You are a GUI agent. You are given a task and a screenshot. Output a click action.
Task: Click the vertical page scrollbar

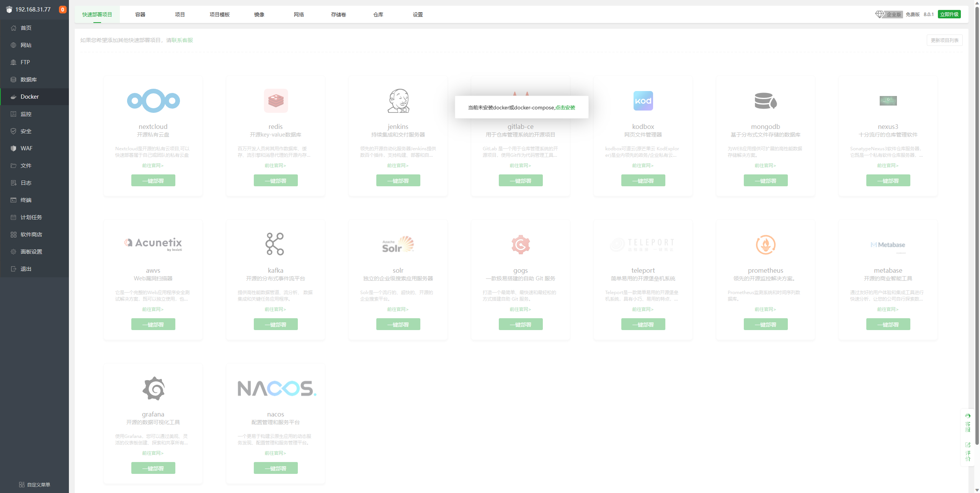coord(977,226)
